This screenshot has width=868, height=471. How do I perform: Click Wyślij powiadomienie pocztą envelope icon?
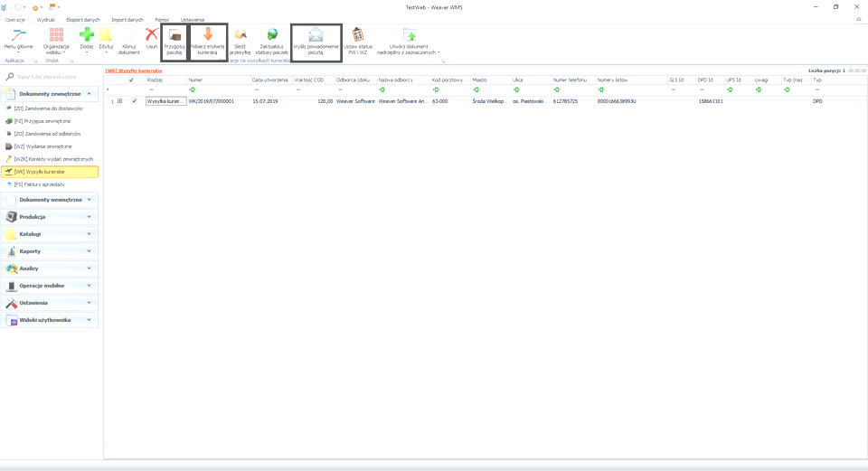click(x=316, y=34)
